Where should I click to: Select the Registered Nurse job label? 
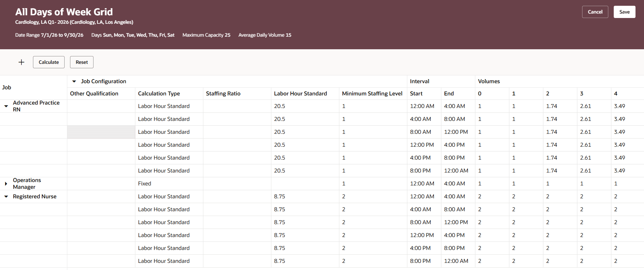pos(35,196)
